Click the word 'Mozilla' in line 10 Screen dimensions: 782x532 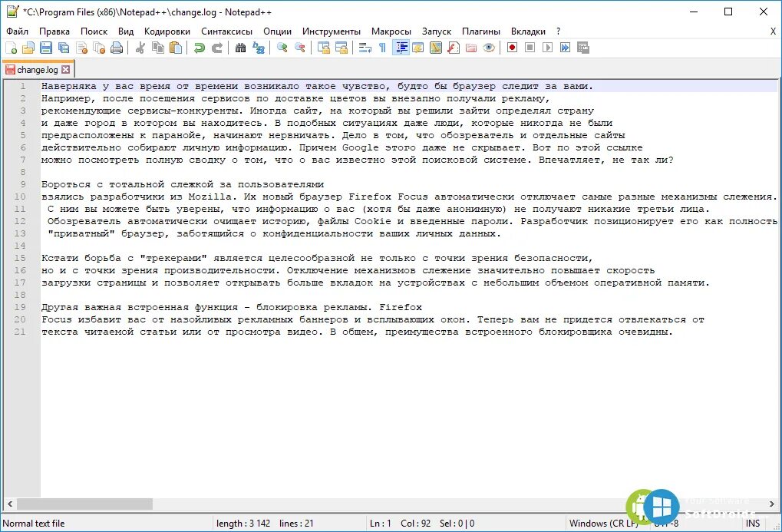pos(210,197)
